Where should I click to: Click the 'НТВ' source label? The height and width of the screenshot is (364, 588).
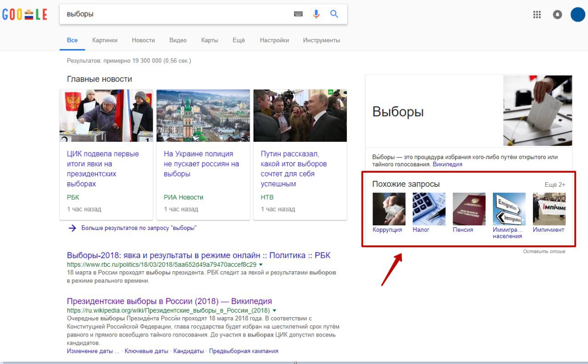267,197
